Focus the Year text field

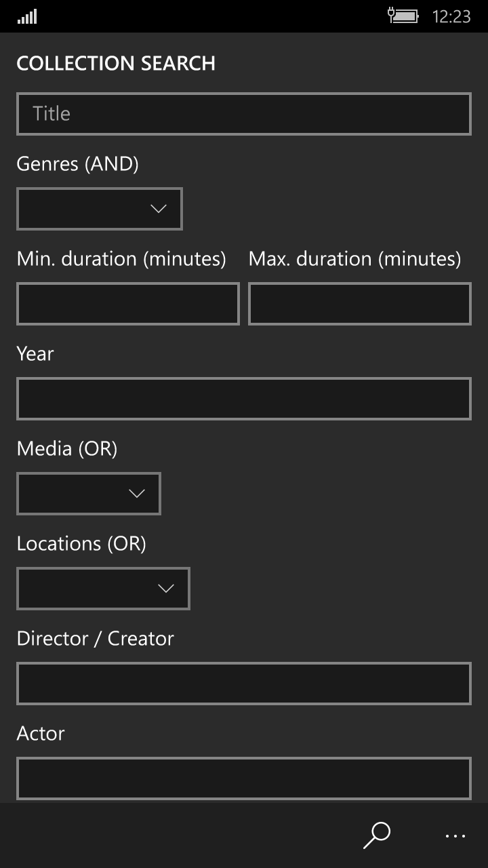pyautogui.click(x=243, y=399)
